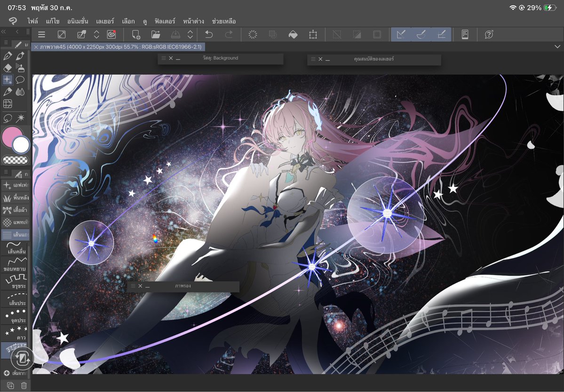This screenshot has width=564, height=392.
Task: Open the หน้าต่าง menu
Action: pyautogui.click(x=193, y=21)
